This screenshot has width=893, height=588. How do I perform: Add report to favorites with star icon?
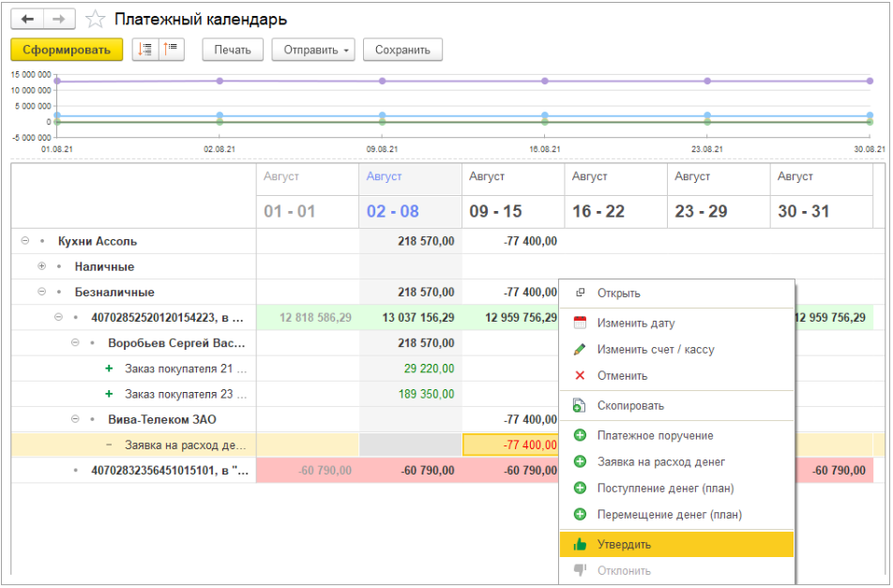[x=95, y=20]
